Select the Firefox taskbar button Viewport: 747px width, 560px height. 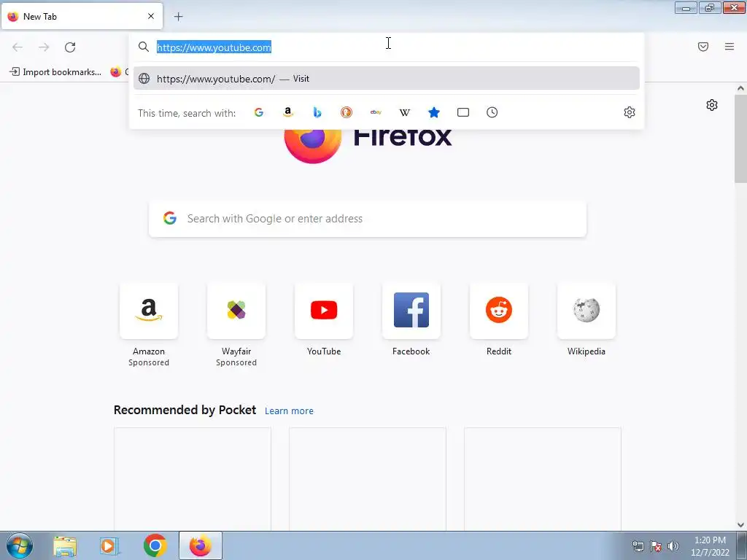tap(201, 545)
